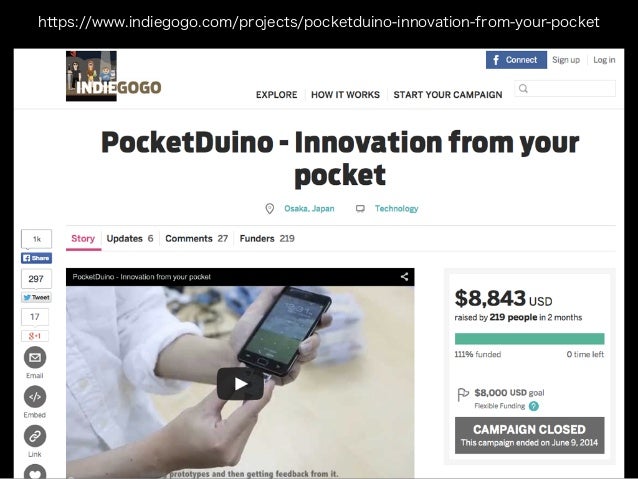638x479 pixels.
Task: Switch to the Updates tab
Action: tap(130, 238)
